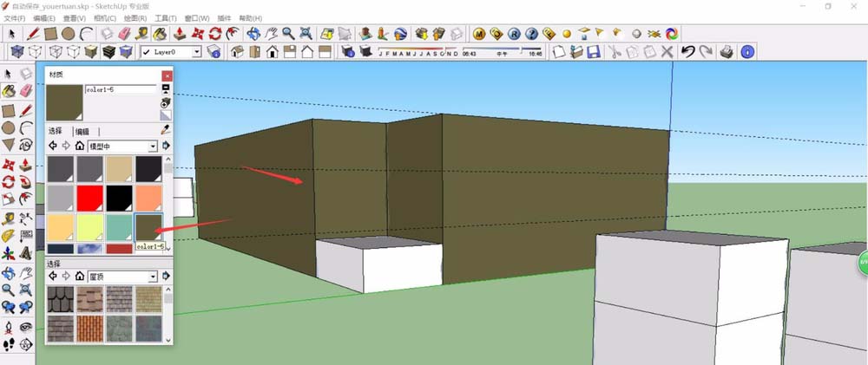Viewport: 868px width, 365px height.
Task: Close the 材质 materials panel
Action: pyautogui.click(x=167, y=76)
